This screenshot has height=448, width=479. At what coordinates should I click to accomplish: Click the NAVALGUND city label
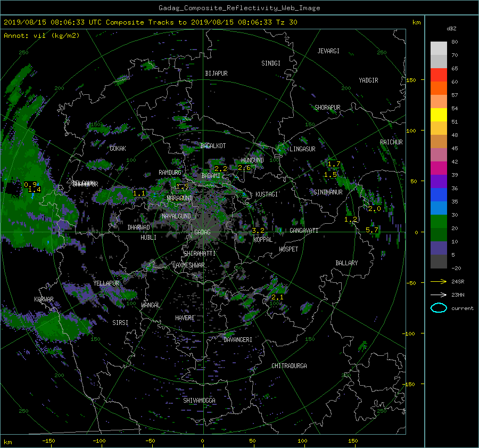click(x=176, y=216)
